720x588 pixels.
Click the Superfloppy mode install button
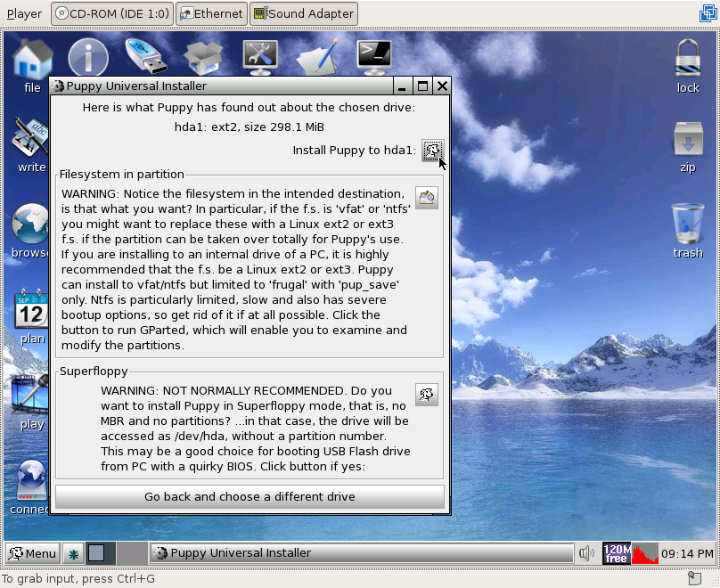pyautogui.click(x=427, y=395)
